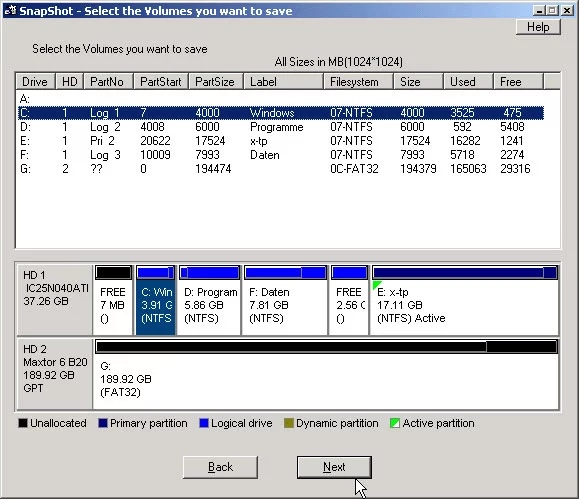Select drive D: Programme row in list
The image size is (579, 499).
pyautogui.click(x=281, y=127)
